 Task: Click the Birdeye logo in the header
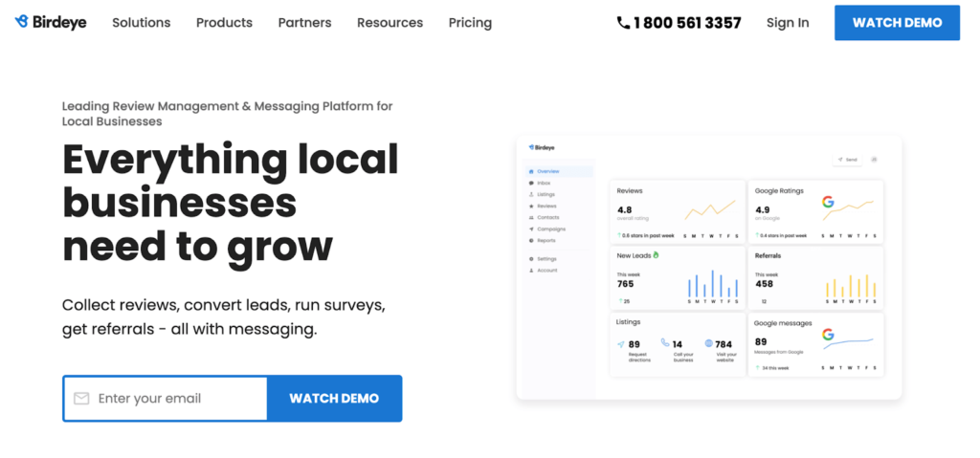coord(51,23)
